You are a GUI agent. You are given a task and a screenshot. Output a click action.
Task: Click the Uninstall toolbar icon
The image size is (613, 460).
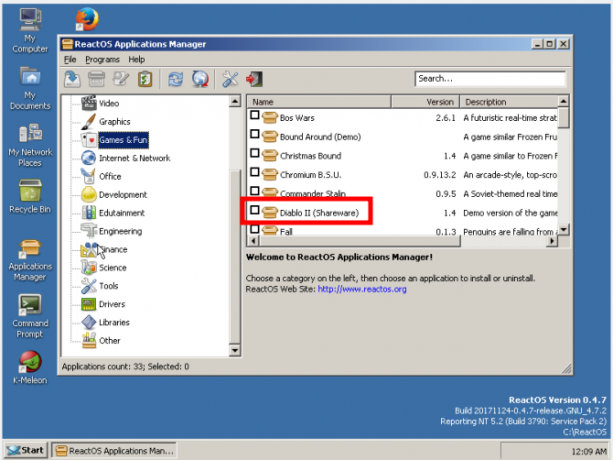96,79
